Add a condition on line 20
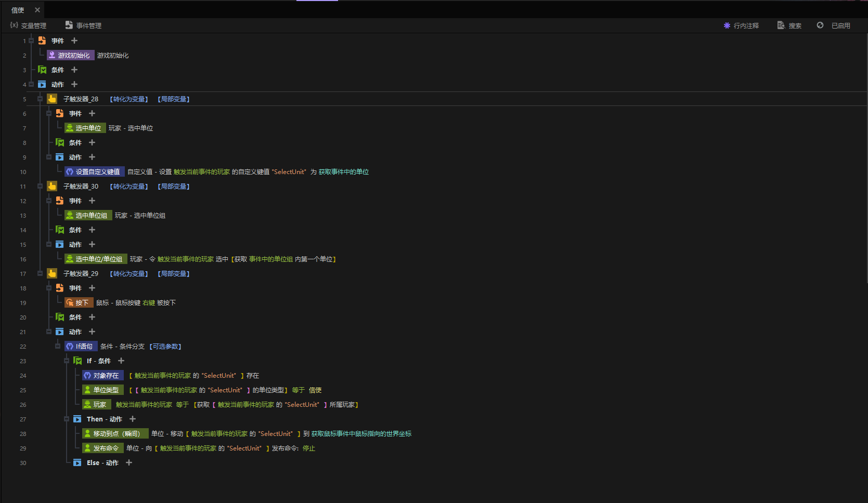The width and height of the screenshot is (868, 503). coord(92,317)
